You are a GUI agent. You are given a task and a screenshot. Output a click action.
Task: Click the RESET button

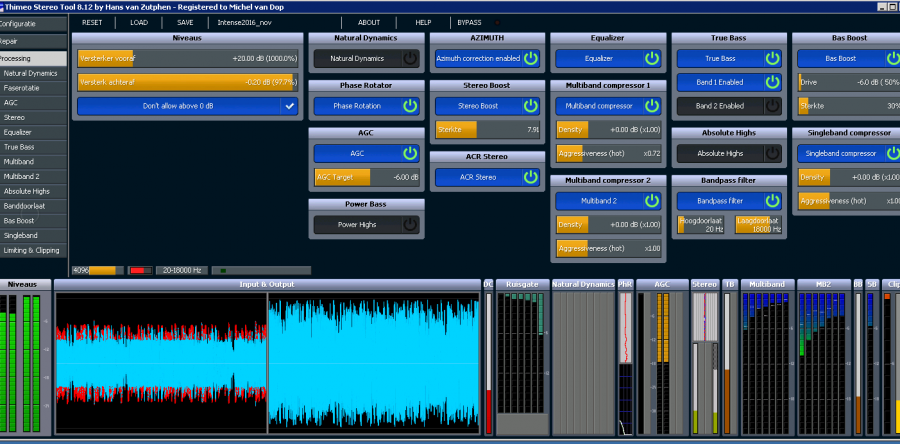(x=92, y=23)
